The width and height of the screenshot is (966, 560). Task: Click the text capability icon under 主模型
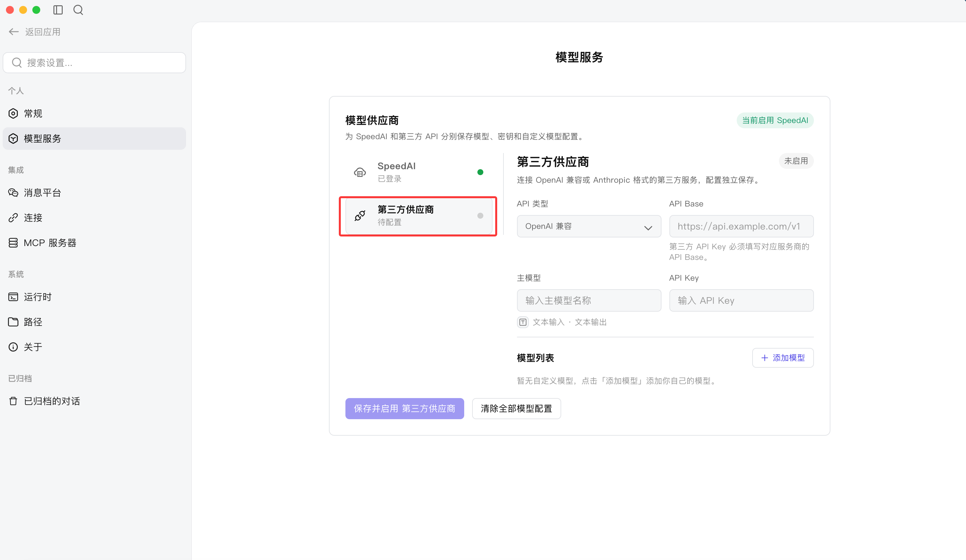click(523, 322)
